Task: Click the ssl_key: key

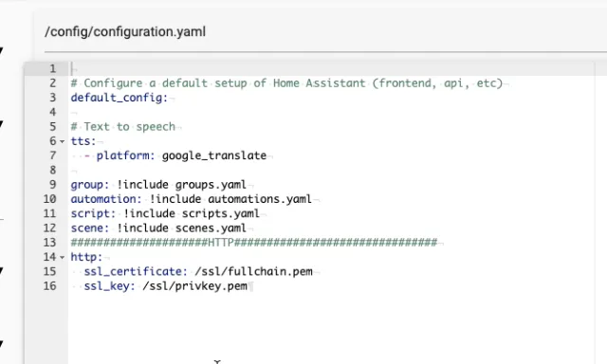Action: click(x=110, y=286)
